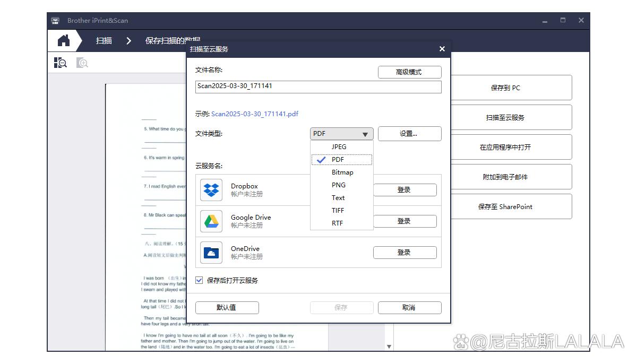
Task: Click the OneDrive service name text
Action: point(245,249)
